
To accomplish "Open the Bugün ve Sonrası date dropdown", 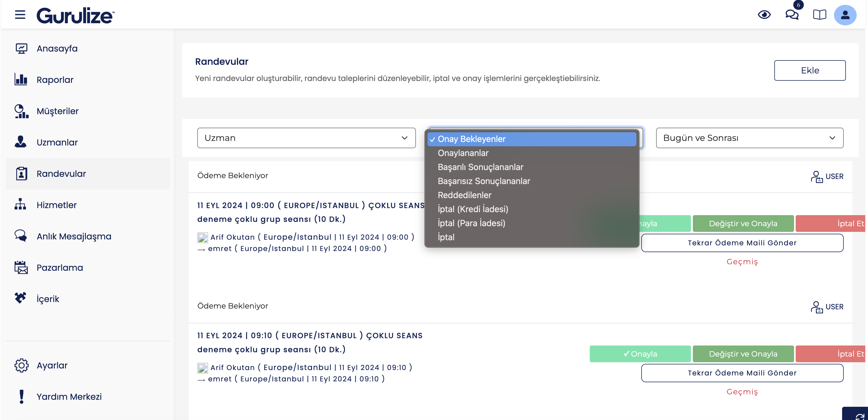I will pos(750,138).
